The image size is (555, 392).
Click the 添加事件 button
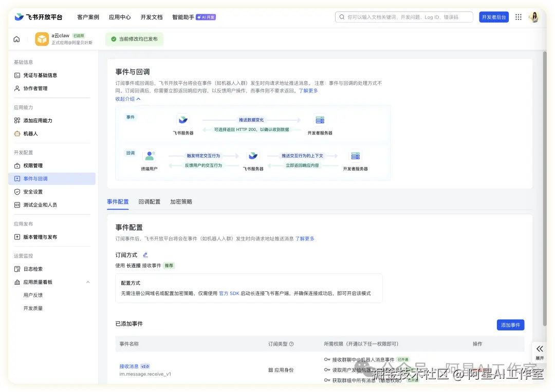point(510,325)
